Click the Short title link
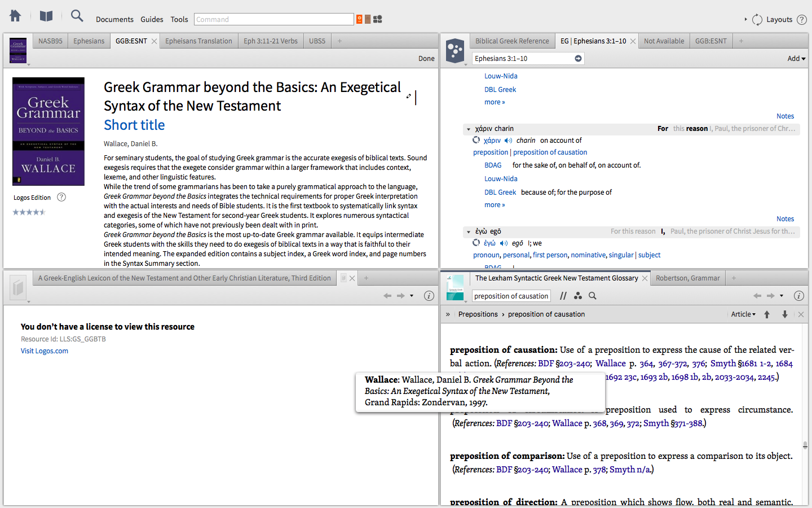 [x=134, y=125]
